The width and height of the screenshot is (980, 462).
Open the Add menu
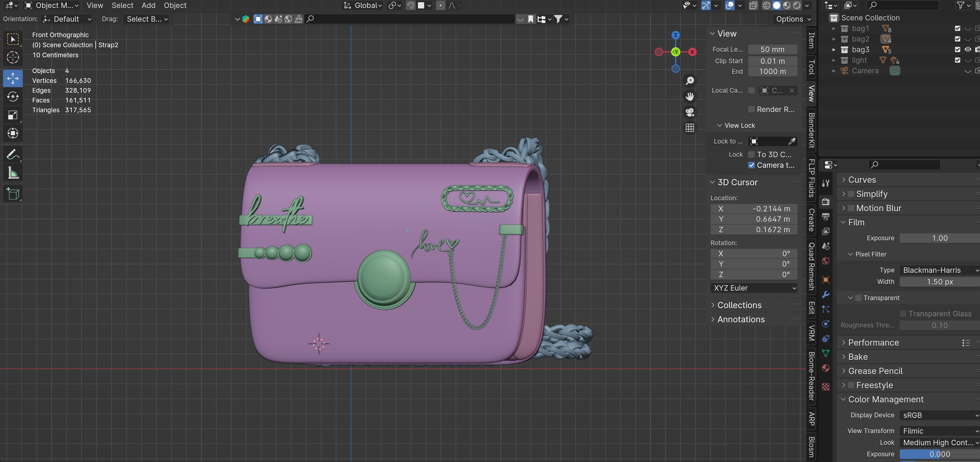pos(148,5)
